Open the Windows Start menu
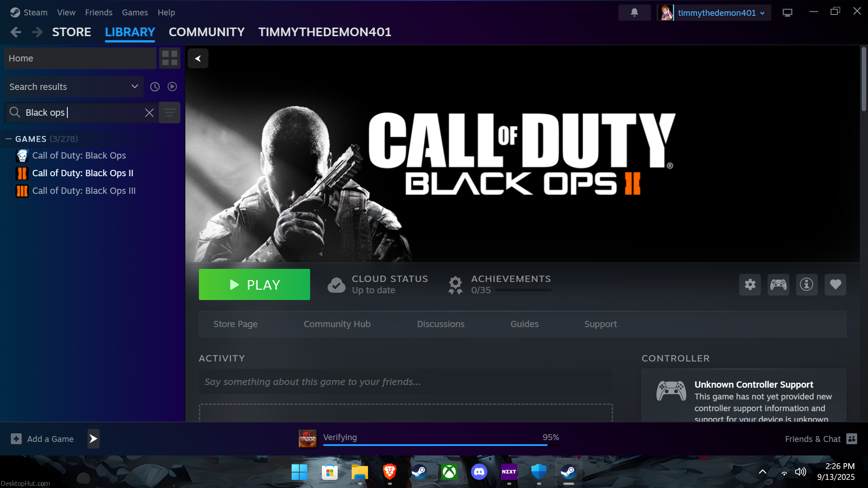Viewport: 868px width, 488px height. point(299,472)
